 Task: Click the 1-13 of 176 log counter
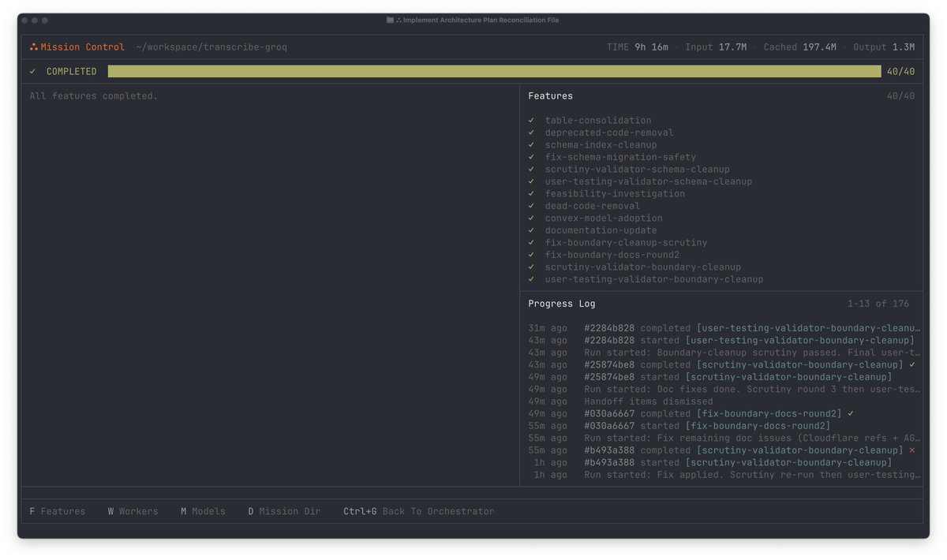(x=878, y=304)
